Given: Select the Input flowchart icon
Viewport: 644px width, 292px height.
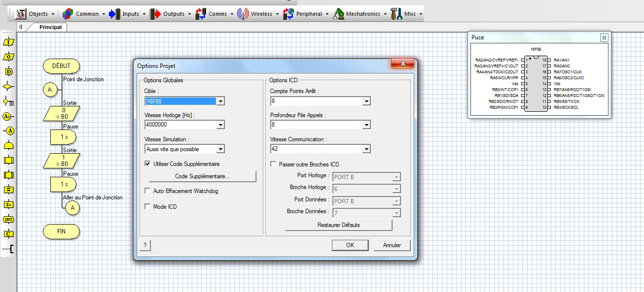Looking at the screenshot, I should [9, 42].
